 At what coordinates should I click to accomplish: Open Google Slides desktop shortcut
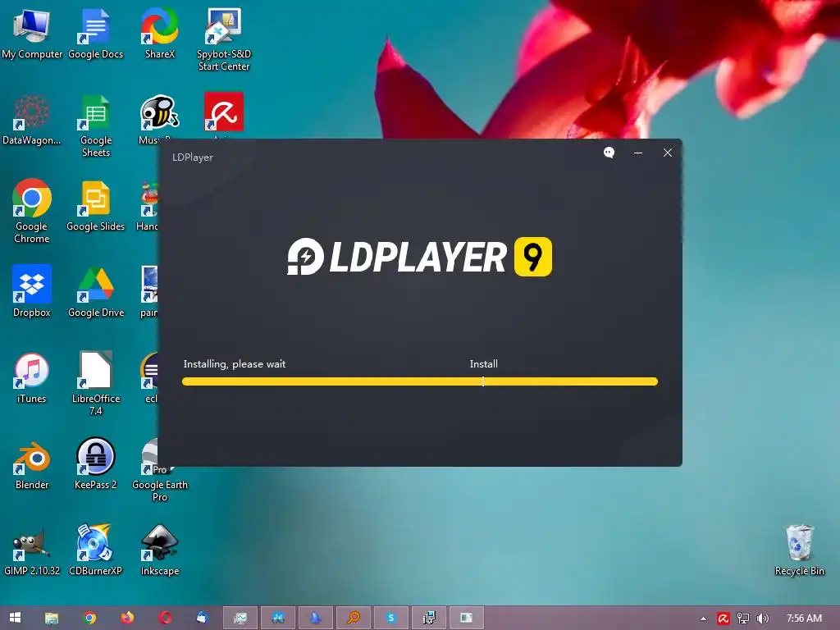click(x=95, y=206)
